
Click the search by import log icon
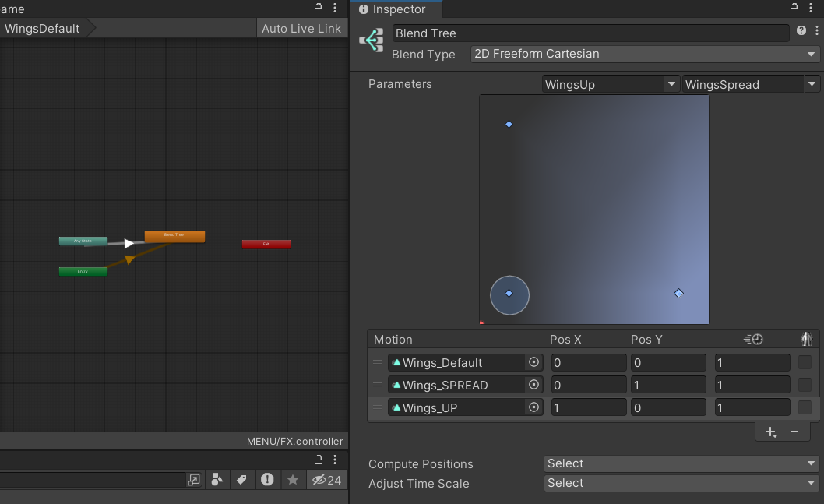267,479
